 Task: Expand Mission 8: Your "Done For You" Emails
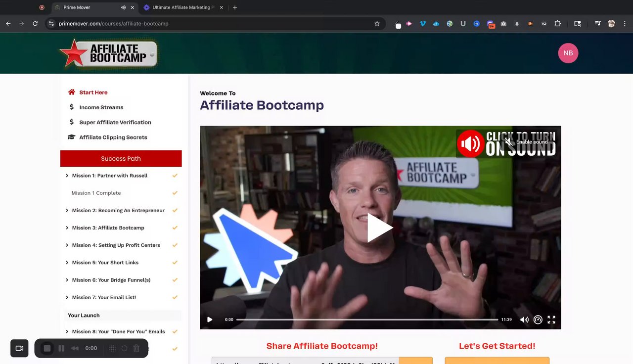tap(67, 331)
